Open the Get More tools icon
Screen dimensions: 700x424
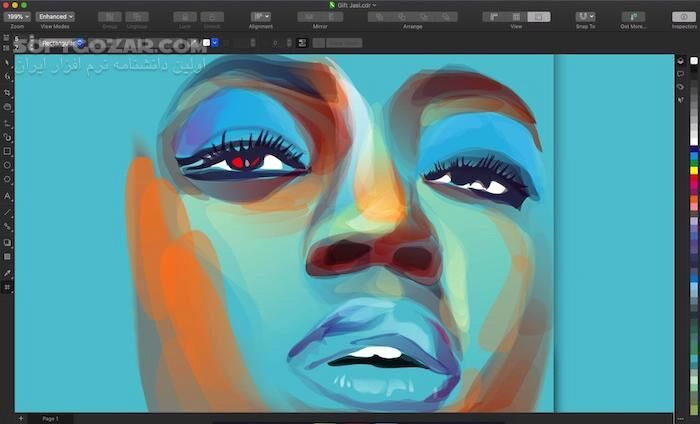[x=633, y=17]
